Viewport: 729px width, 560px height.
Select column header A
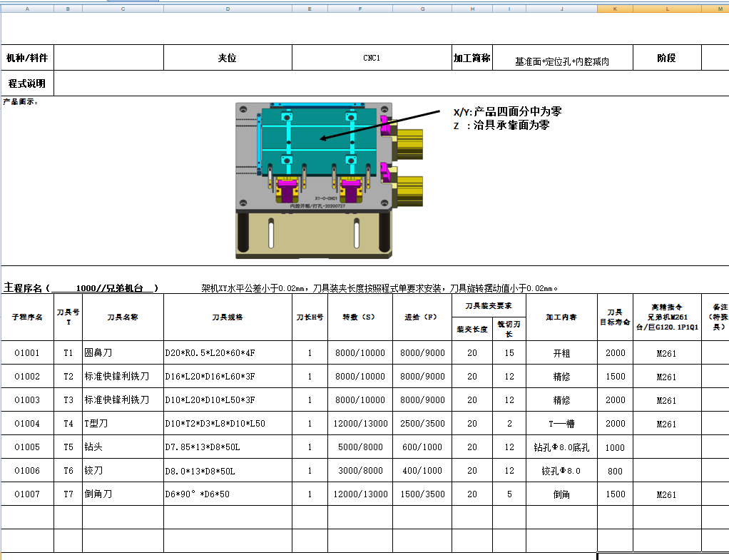(x=27, y=9)
